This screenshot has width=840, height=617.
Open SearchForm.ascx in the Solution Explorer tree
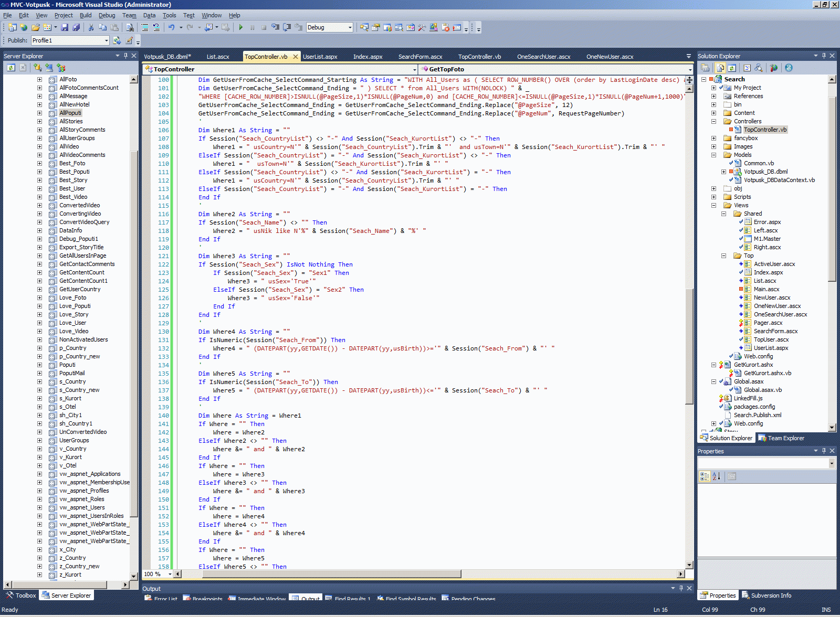pos(775,331)
